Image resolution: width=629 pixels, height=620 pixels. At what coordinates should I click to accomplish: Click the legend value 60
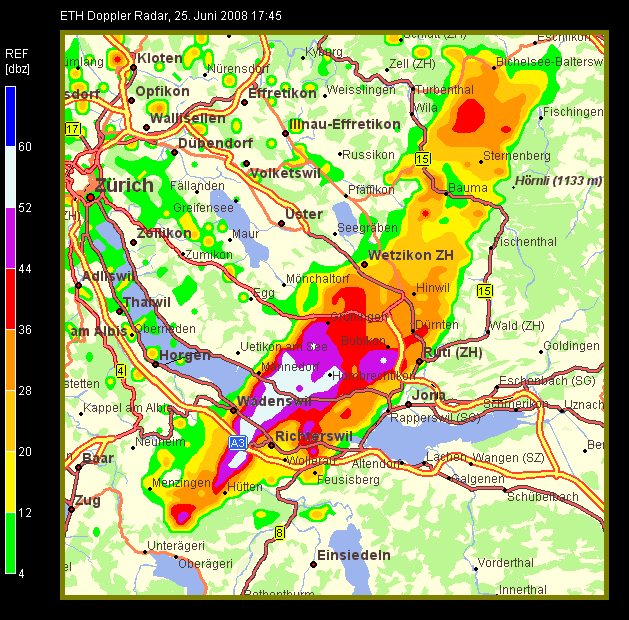tap(25, 147)
